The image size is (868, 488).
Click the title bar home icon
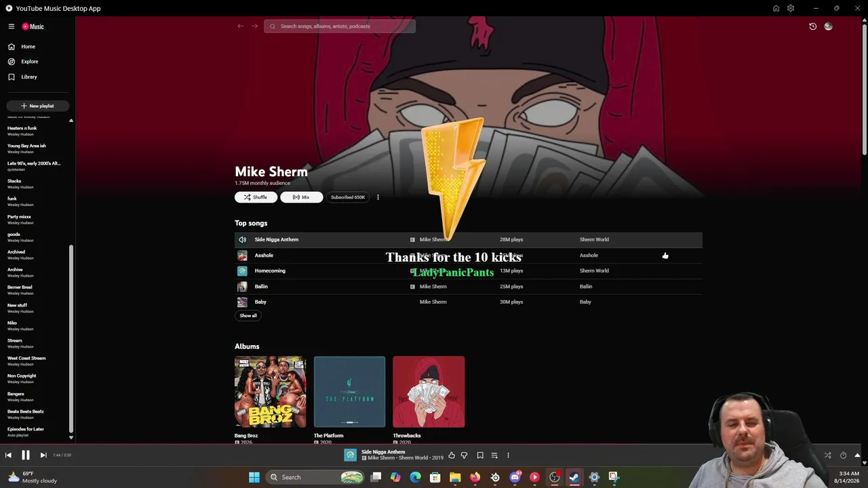pyautogui.click(x=776, y=8)
